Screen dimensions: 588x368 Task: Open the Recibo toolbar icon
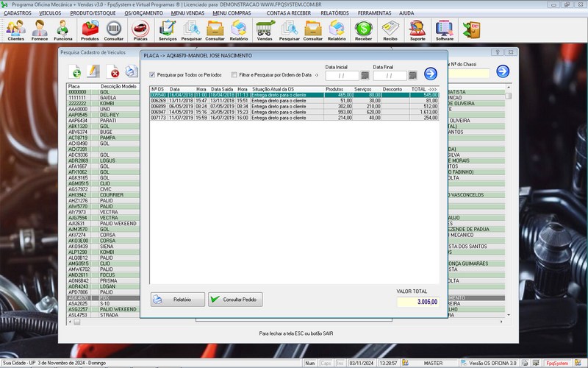point(390,29)
